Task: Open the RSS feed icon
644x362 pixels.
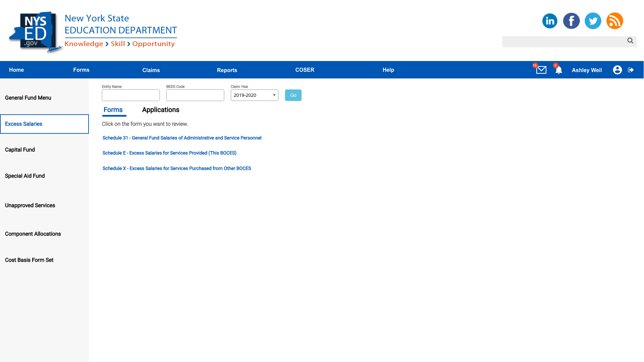Action: point(614,21)
